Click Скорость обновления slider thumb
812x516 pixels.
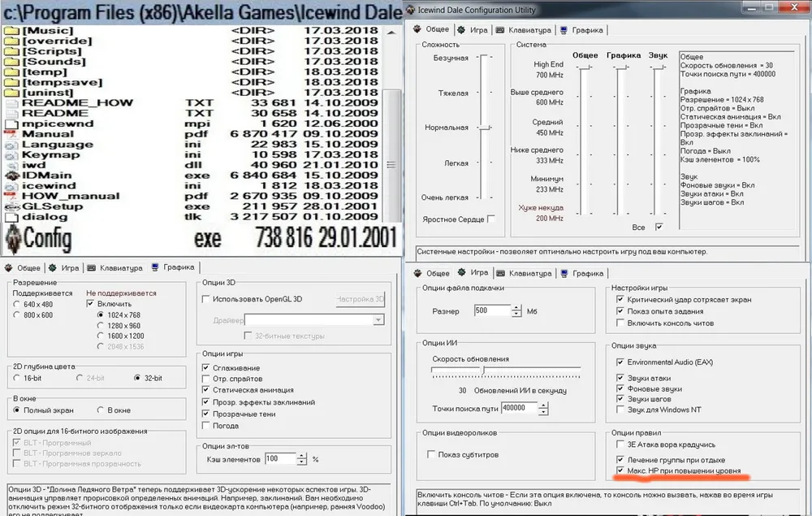point(483,370)
